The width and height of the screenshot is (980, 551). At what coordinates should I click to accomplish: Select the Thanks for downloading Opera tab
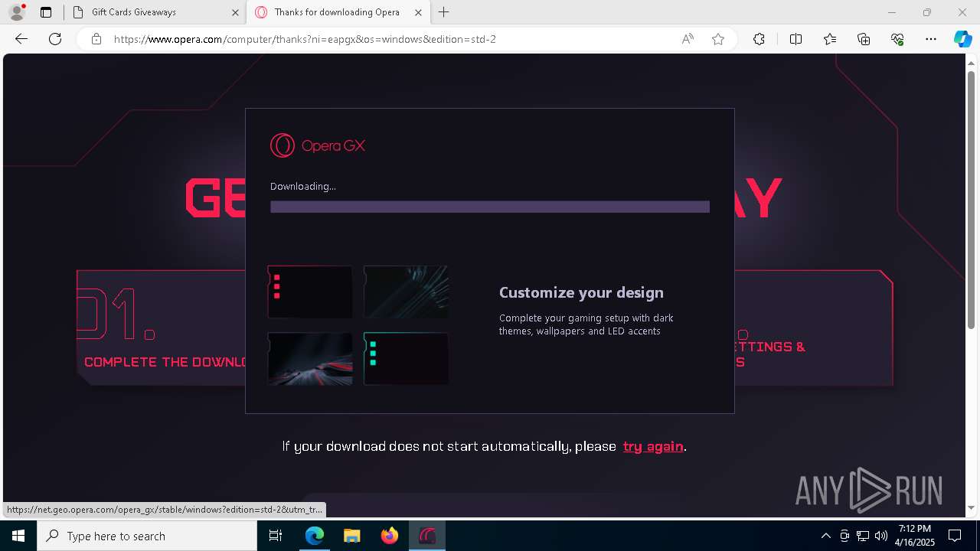(x=337, y=12)
